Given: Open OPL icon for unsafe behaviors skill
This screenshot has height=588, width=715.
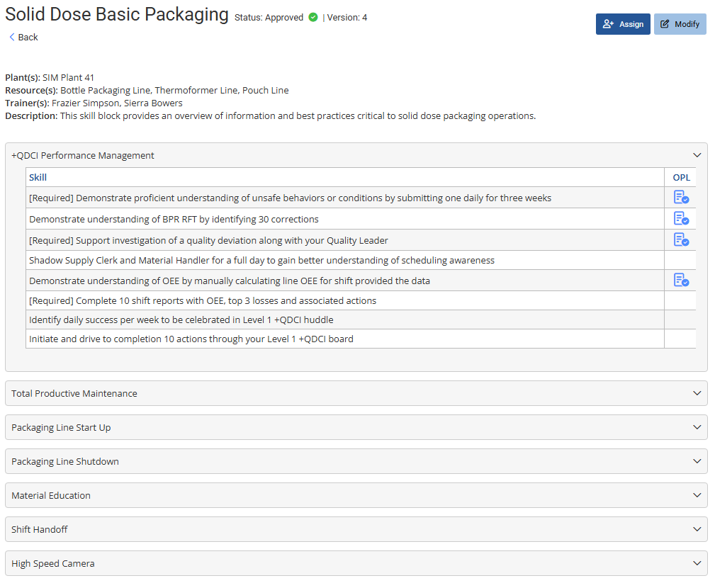Looking at the screenshot, I should click(680, 198).
